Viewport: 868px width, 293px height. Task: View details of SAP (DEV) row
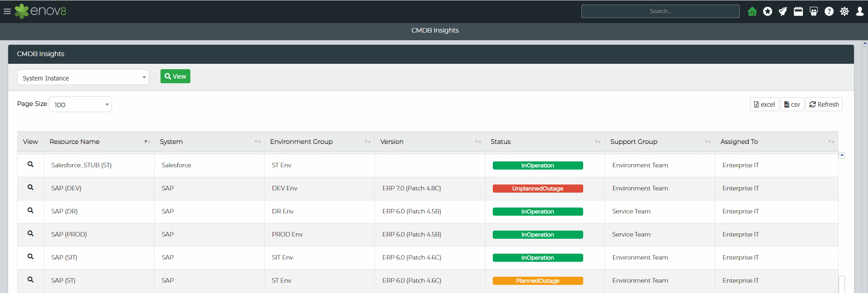coord(30,188)
